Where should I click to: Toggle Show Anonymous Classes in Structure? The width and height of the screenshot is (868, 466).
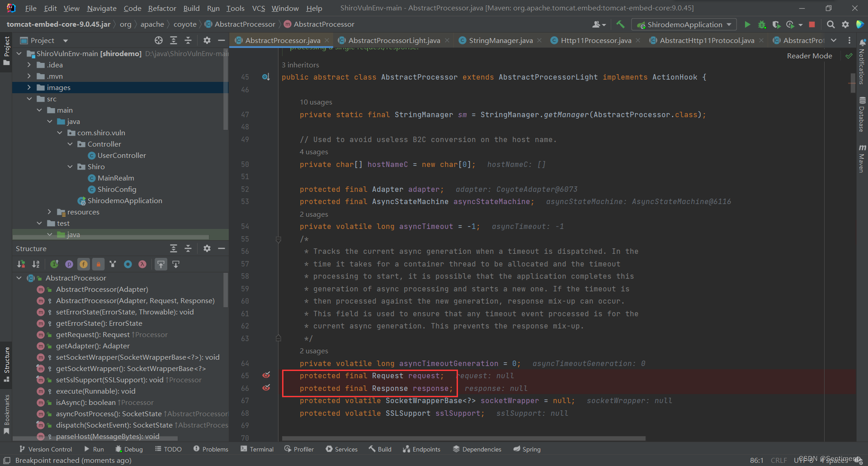(128, 264)
